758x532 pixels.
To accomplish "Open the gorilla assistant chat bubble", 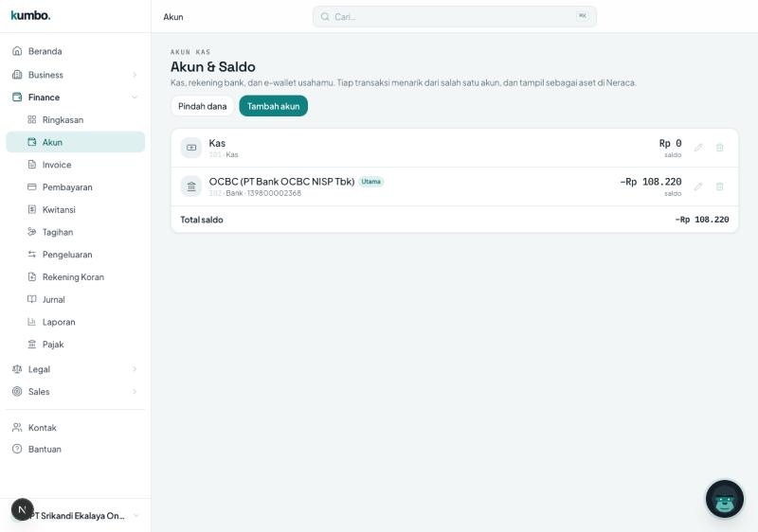I will [x=724, y=499].
